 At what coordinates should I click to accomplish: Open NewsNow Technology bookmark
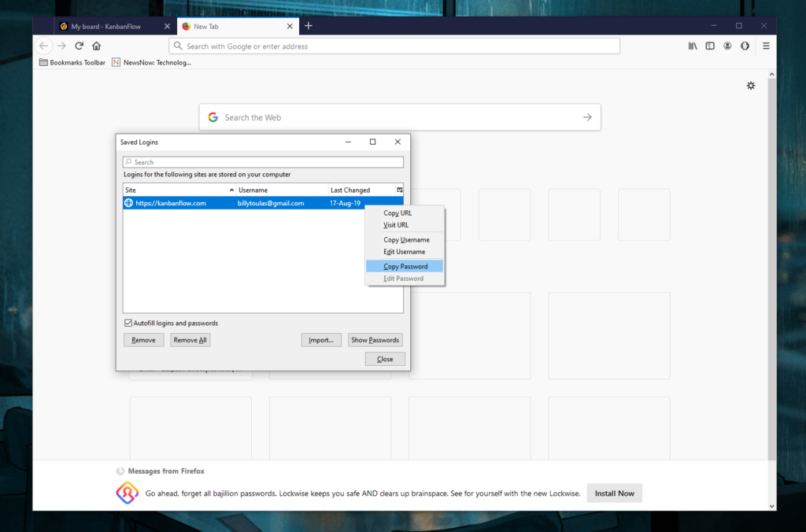152,62
